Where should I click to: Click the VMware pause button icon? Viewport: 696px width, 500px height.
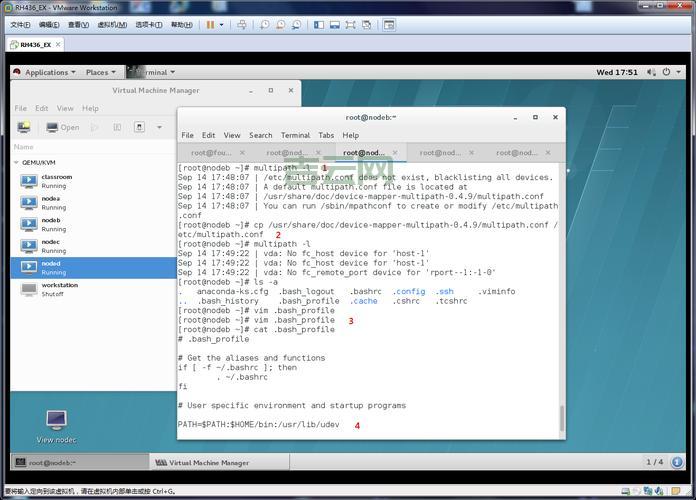tap(210, 25)
